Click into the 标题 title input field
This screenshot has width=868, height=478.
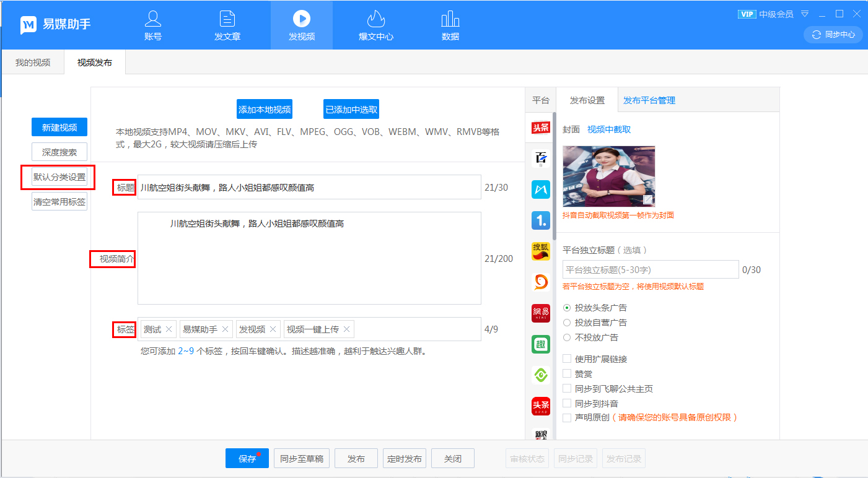tap(309, 187)
